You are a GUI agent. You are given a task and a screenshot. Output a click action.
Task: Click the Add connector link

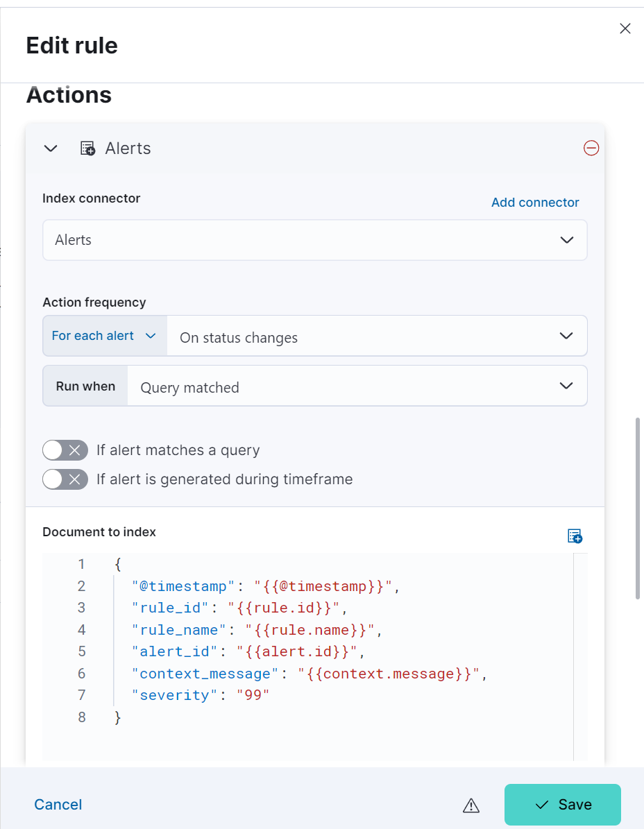[535, 203]
